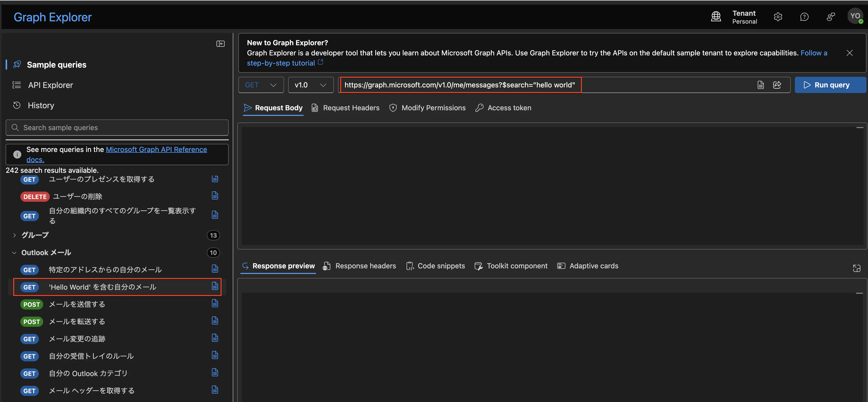Open the YO profile avatar

pyautogui.click(x=855, y=16)
